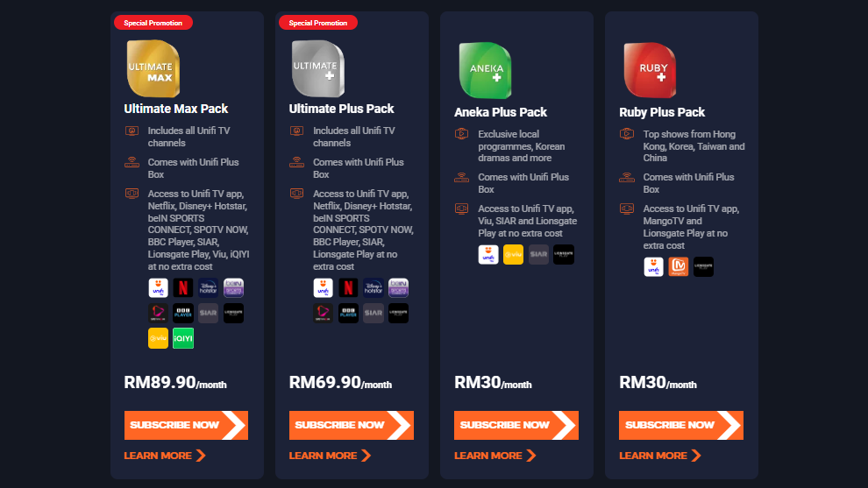This screenshot has width=868, height=488.
Task: Click the Special Promotion badge on Ultimate Plus
Action: coord(317,23)
